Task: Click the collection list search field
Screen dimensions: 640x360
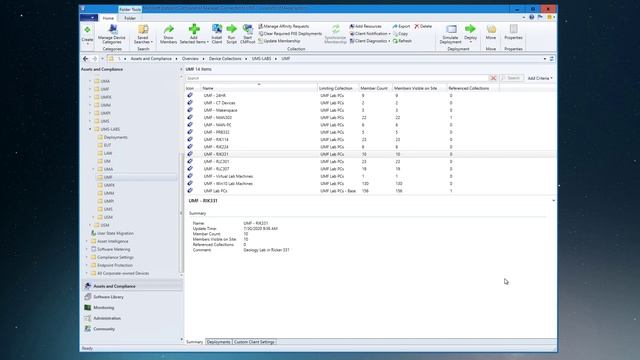Action: [337, 78]
